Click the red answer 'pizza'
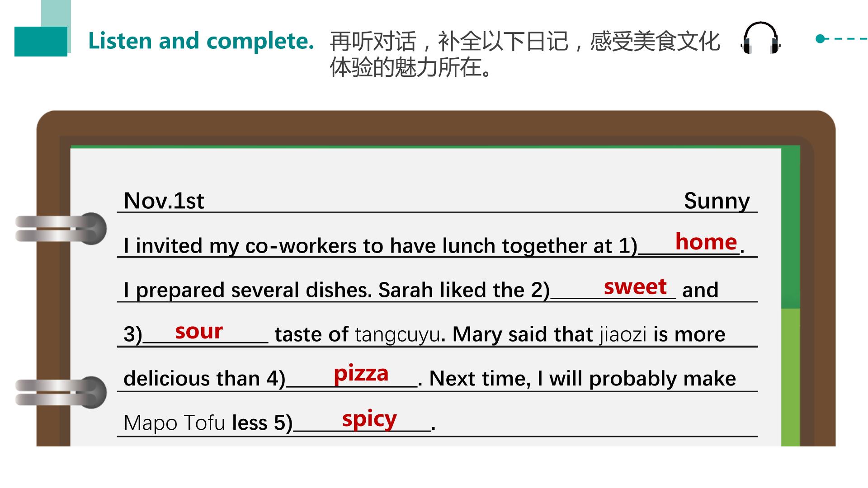Image resolution: width=868 pixels, height=488 pixels. click(x=361, y=374)
